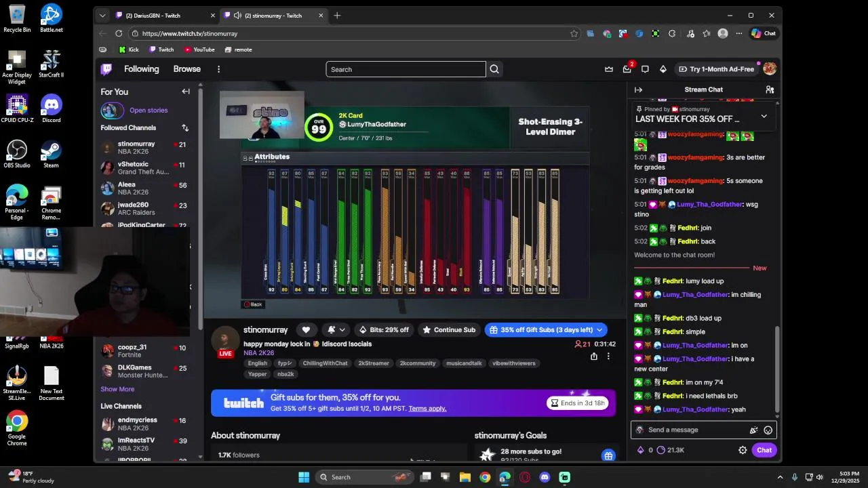Viewport: 868px width, 488px height.
Task: Click Show More under followed channels
Action: (117, 389)
